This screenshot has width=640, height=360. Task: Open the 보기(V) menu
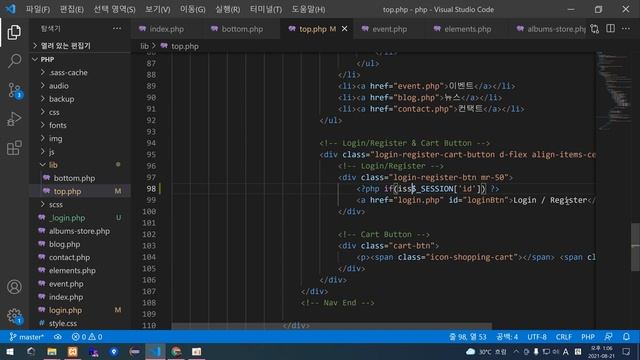158,9
